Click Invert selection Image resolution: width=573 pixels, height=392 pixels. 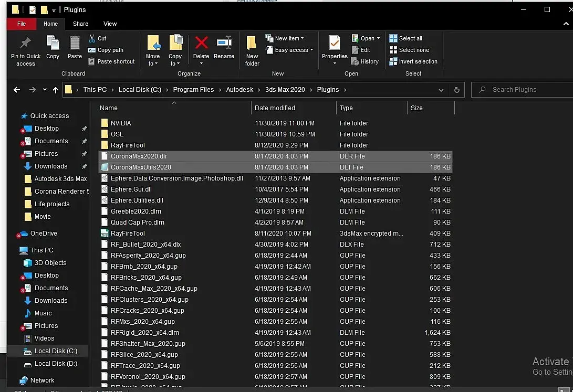(413, 61)
